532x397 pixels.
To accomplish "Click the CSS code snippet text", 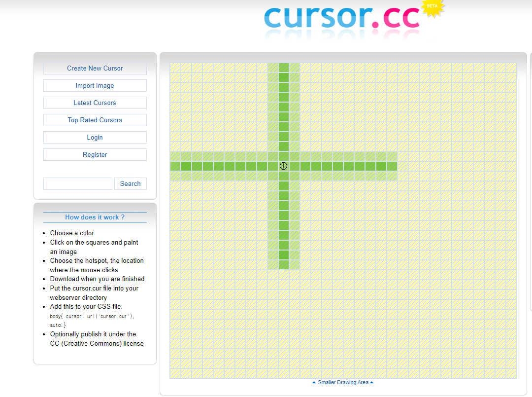I will [92, 321].
